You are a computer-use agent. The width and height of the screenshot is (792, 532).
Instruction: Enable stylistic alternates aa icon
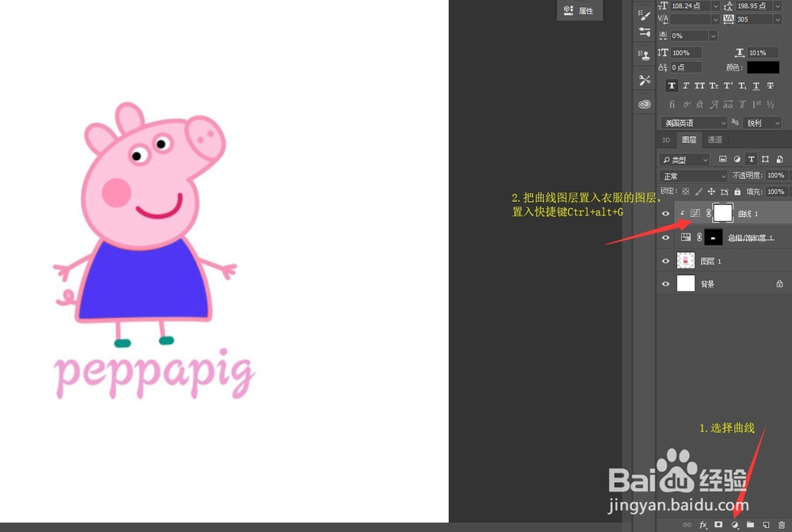[x=728, y=104]
